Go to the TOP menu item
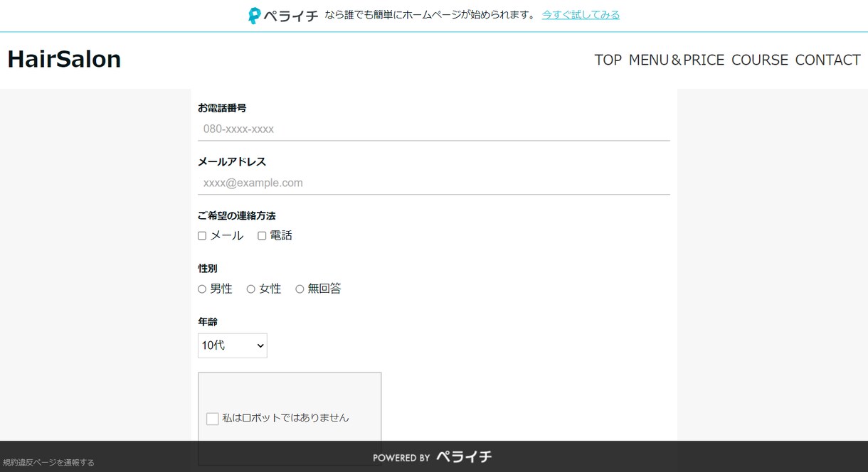868x472 pixels. pyautogui.click(x=608, y=60)
